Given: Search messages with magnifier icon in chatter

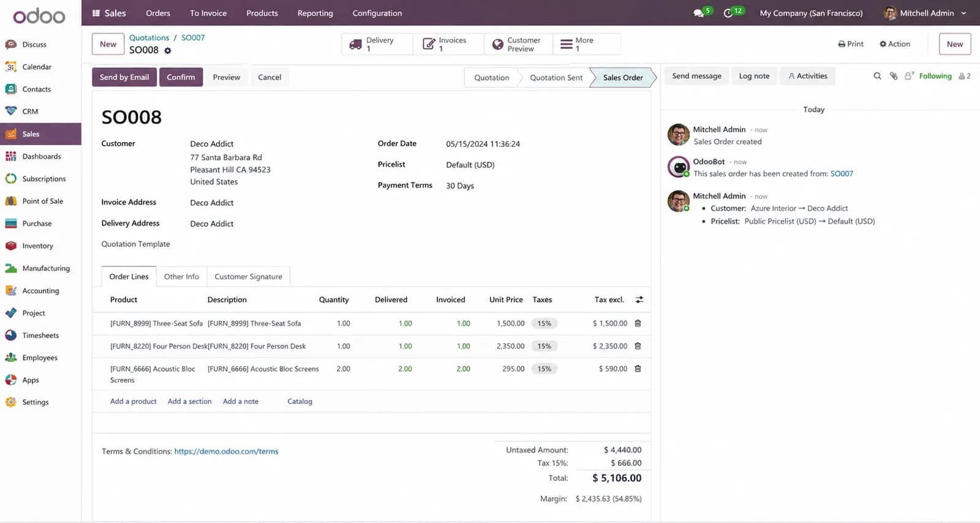Looking at the screenshot, I should pos(877,76).
